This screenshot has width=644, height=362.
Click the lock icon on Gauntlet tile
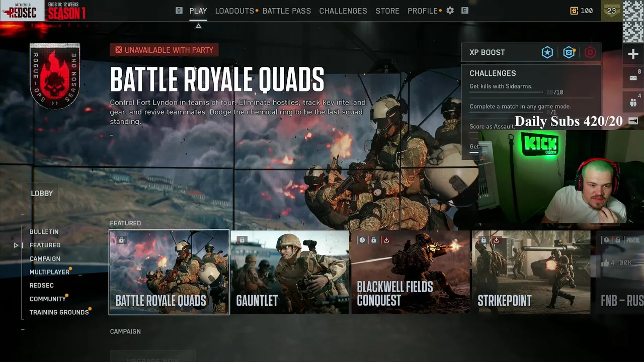click(242, 240)
